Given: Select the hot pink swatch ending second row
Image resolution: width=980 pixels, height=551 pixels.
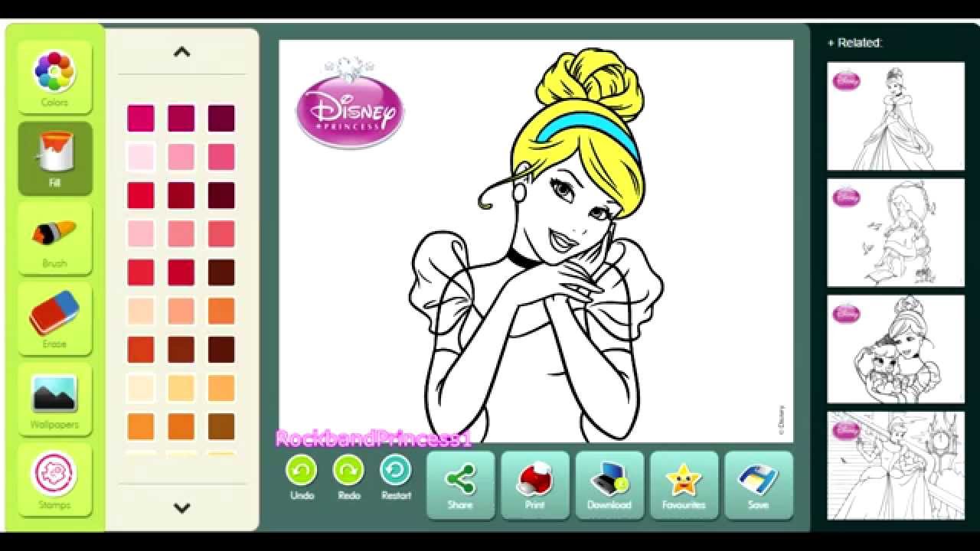Looking at the screenshot, I should 221,157.
